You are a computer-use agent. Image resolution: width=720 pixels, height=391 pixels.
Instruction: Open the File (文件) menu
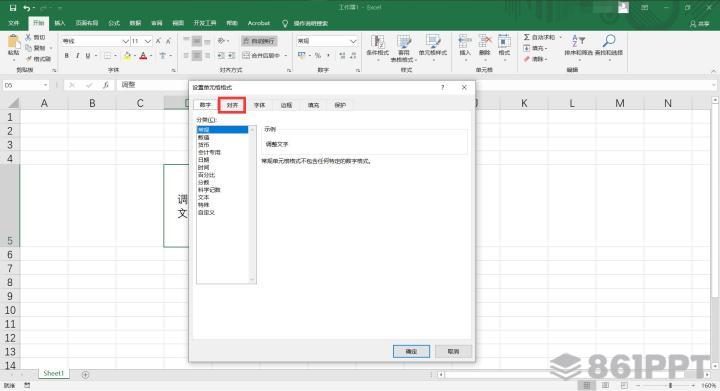tap(14, 23)
